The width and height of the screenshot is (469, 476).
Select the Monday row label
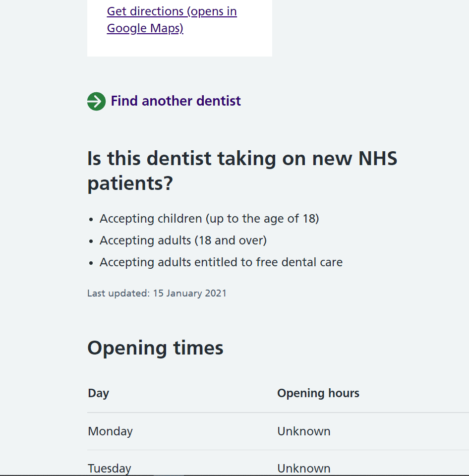[110, 431]
